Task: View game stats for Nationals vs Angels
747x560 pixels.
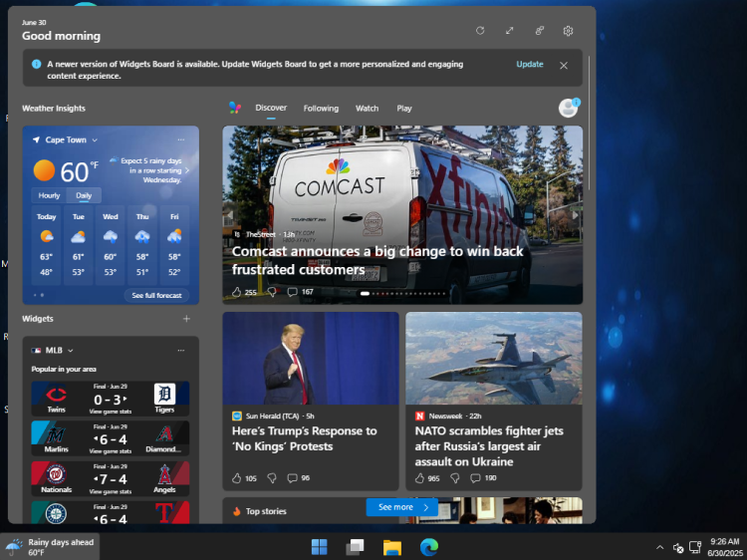Action: (110, 491)
